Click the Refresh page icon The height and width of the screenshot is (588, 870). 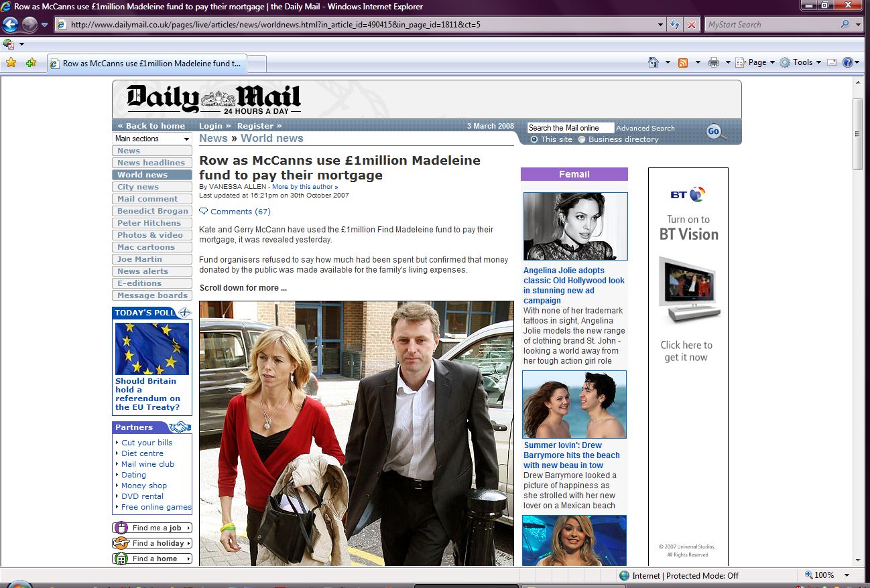(676, 25)
